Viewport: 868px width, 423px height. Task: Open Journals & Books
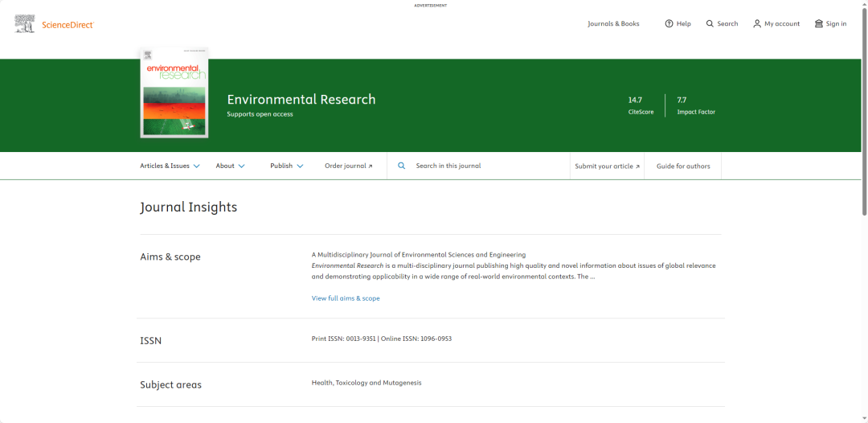[x=613, y=24]
